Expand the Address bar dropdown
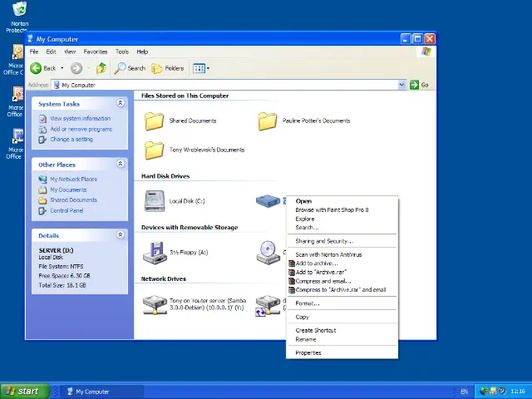 (401, 85)
